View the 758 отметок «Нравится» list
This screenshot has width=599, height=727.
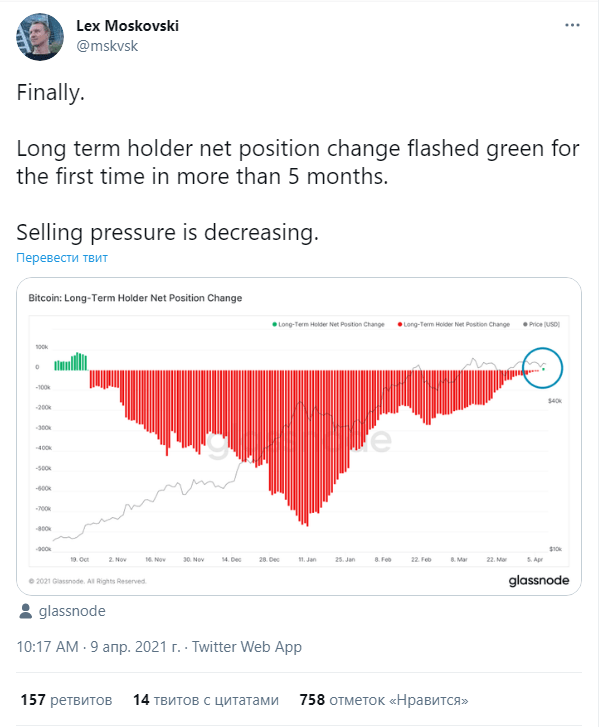(384, 700)
